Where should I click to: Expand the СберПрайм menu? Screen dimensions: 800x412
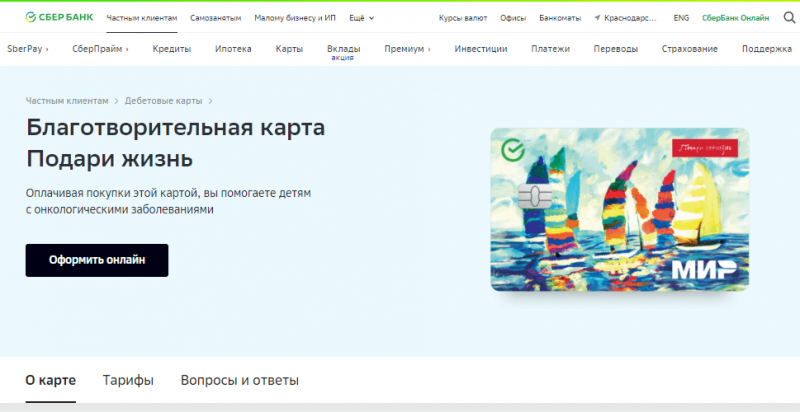coord(100,49)
